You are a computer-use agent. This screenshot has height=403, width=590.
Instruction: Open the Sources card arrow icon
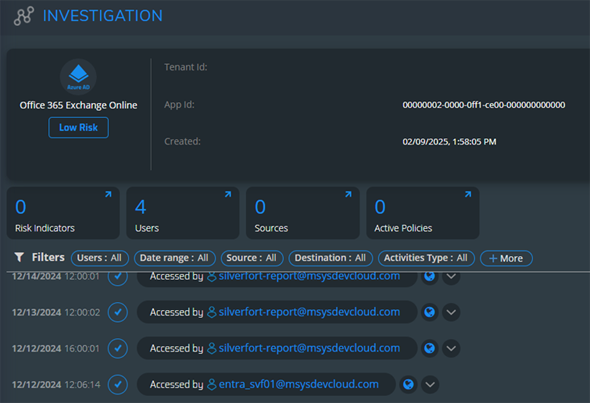point(348,194)
